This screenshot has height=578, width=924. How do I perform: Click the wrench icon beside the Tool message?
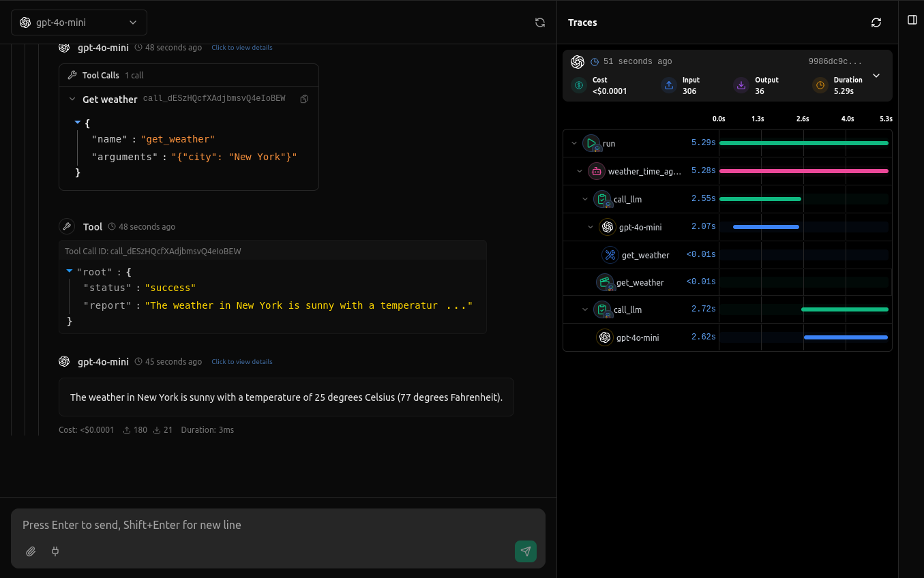click(66, 226)
